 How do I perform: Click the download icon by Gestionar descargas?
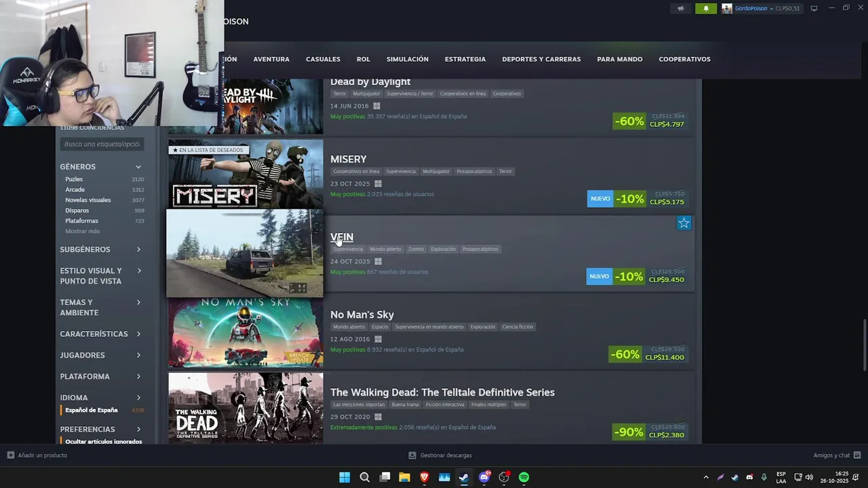click(412, 455)
